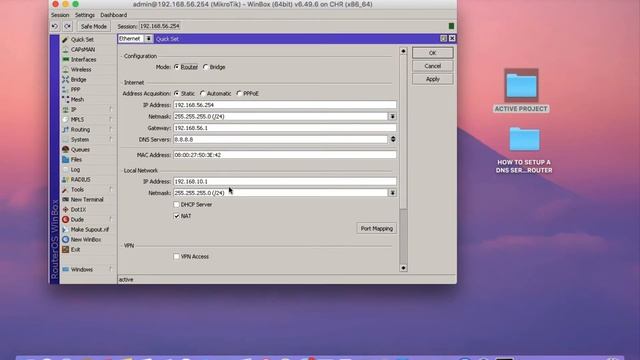Open Quick Set in sidebar
Screen dimensions: 640x360
82,40
